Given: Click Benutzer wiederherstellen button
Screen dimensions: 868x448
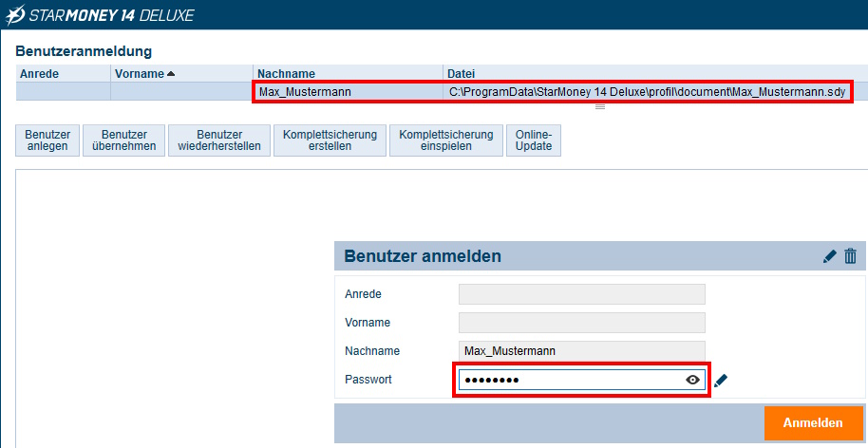Looking at the screenshot, I should [219, 140].
